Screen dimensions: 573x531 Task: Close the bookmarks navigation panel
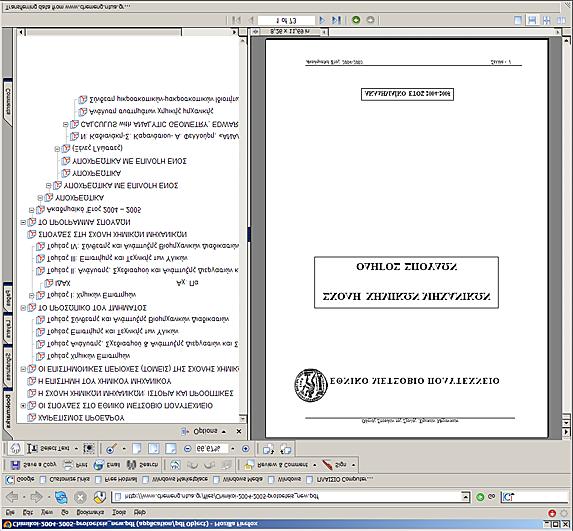pos(239,431)
